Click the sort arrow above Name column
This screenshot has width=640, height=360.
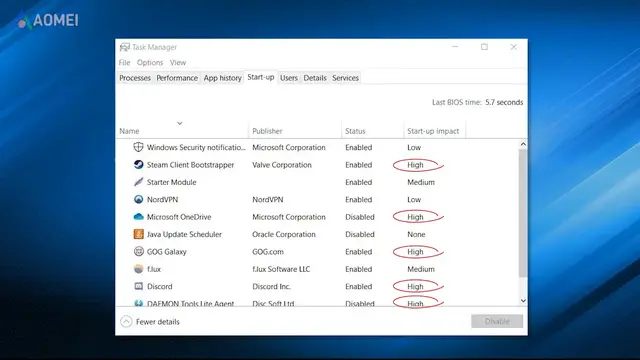coord(180,123)
